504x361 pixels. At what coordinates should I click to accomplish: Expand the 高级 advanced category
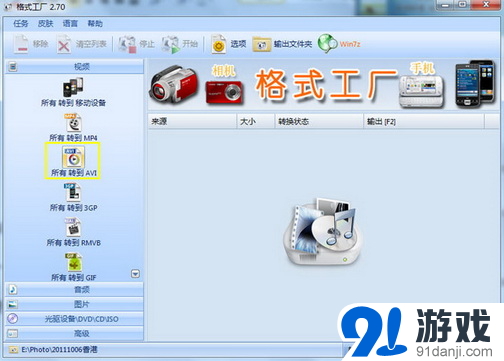pos(74,333)
